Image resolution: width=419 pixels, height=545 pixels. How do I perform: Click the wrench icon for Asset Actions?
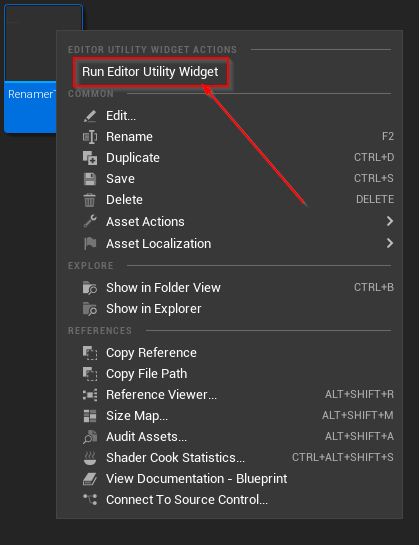pos(90,221)
